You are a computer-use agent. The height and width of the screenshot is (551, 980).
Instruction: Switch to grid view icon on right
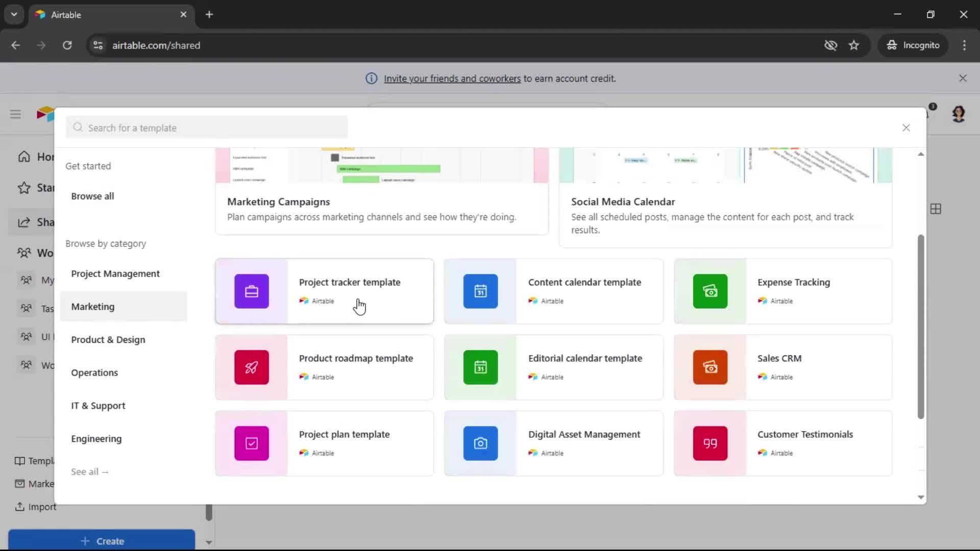pos(936,209)
